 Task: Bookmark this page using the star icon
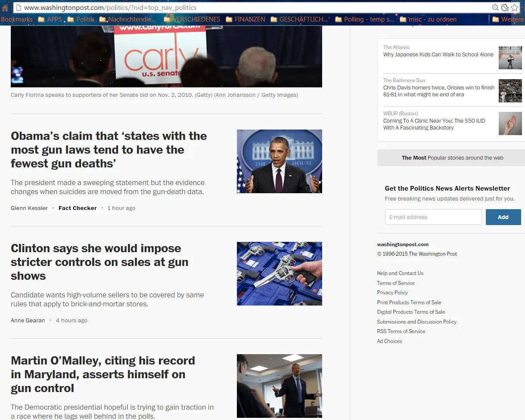click(514, 7)
